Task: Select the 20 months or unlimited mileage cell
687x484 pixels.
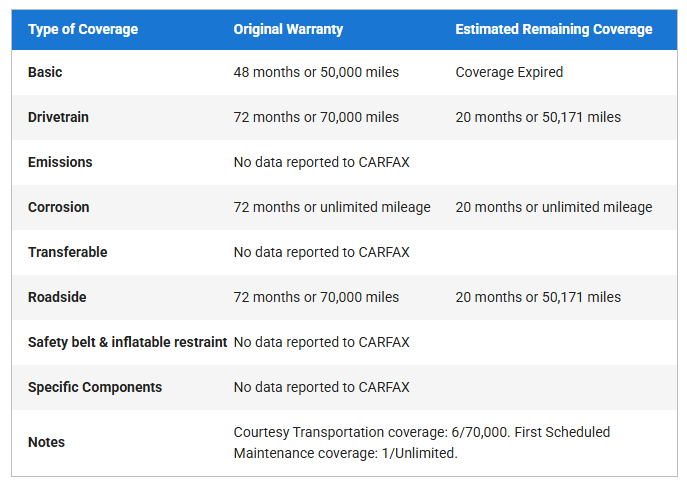Action: (x=553, y=208)
